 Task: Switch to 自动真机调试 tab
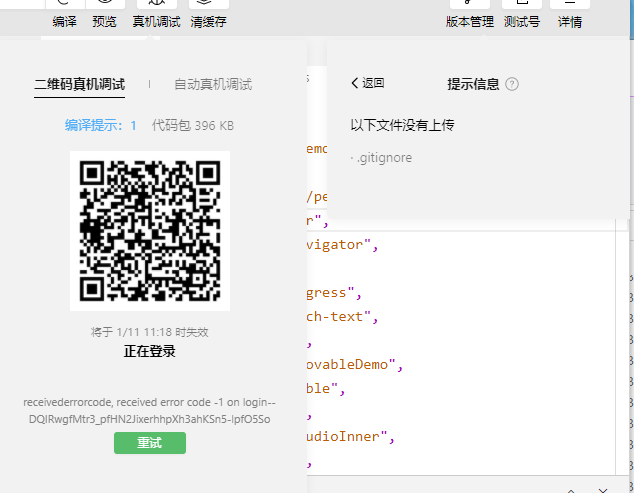tap(213, 85)
